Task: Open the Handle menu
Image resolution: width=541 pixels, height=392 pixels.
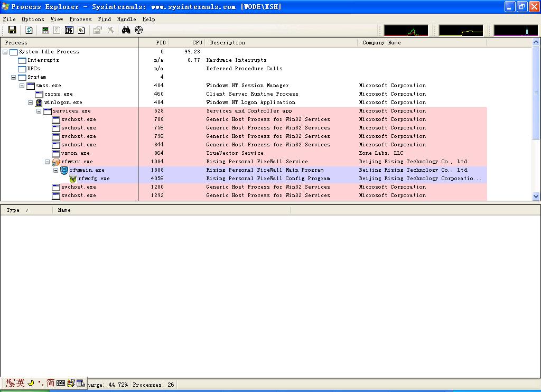Action: pyautogui.click(x=127, y=20)
